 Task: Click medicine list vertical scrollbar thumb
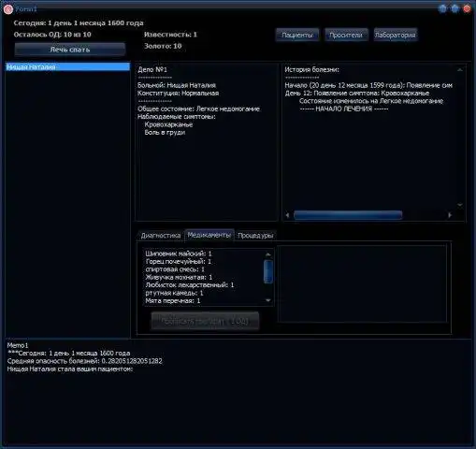pyautogui.click(x=268, y=271)
